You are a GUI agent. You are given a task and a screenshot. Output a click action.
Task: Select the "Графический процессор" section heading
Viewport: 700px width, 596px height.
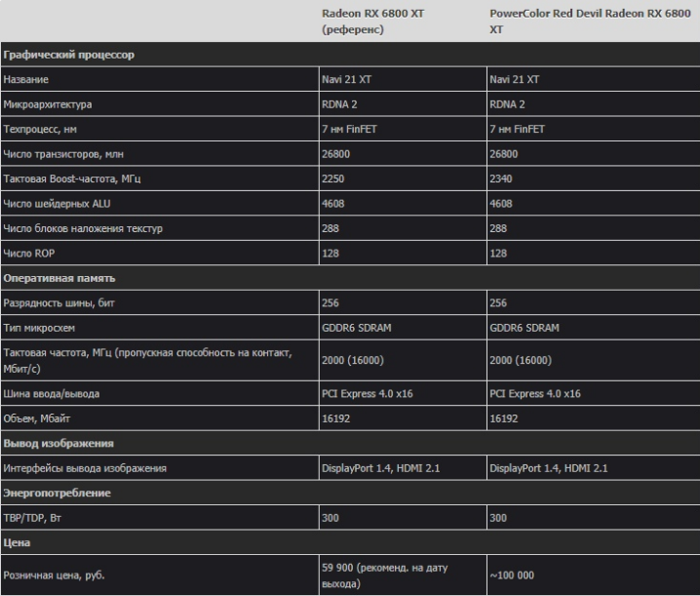(x=69, y=55)
